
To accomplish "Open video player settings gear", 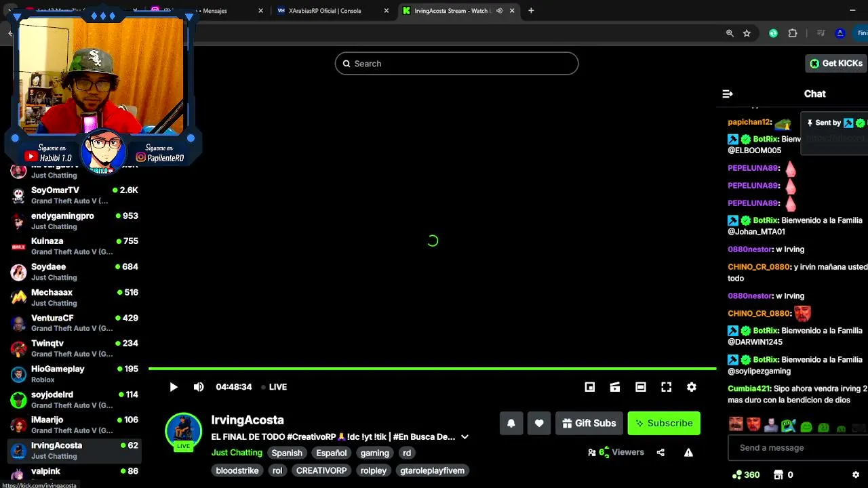I will pyautogui.click(x=692, y=387).
